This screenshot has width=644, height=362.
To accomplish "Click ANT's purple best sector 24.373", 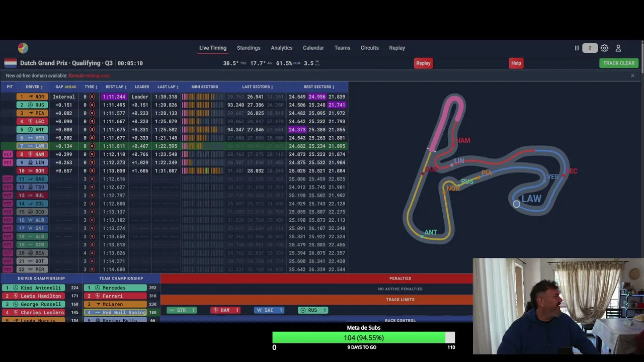I will click(x=297, y=130).
